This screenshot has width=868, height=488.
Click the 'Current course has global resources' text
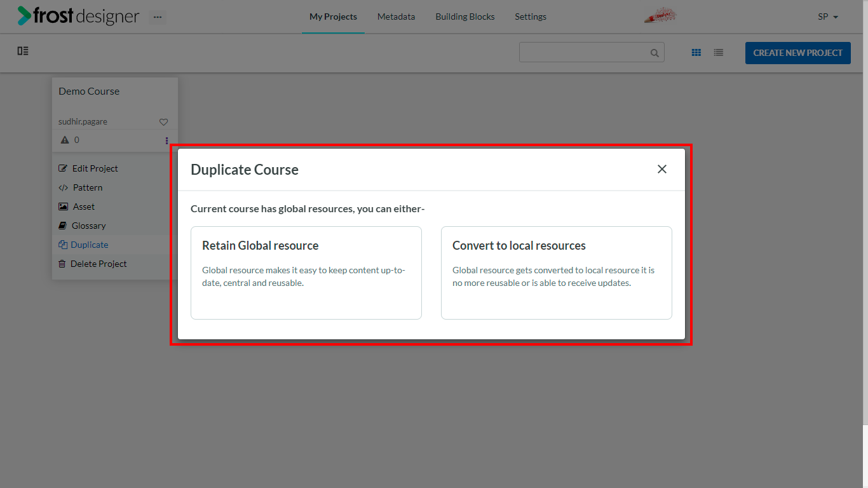308,208
